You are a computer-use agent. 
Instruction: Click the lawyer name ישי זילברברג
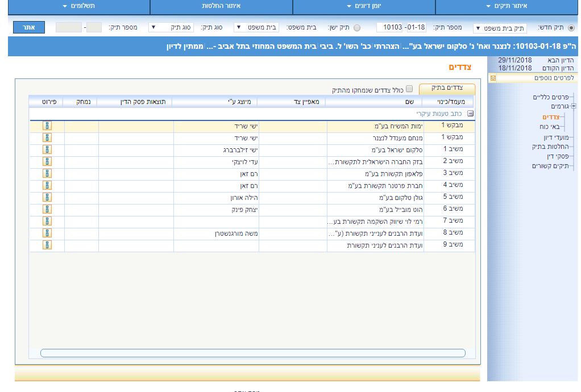(x=240, y=150)
